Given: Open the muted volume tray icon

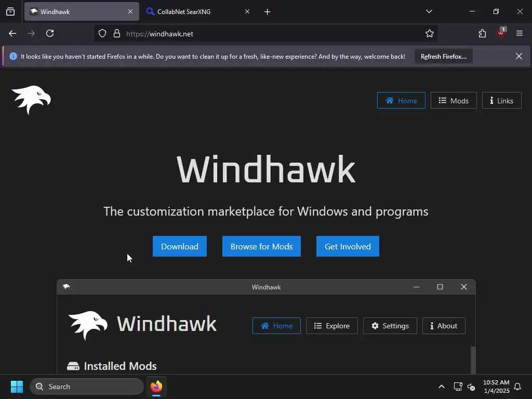Looking at the screenshot, I should [471, 387].
